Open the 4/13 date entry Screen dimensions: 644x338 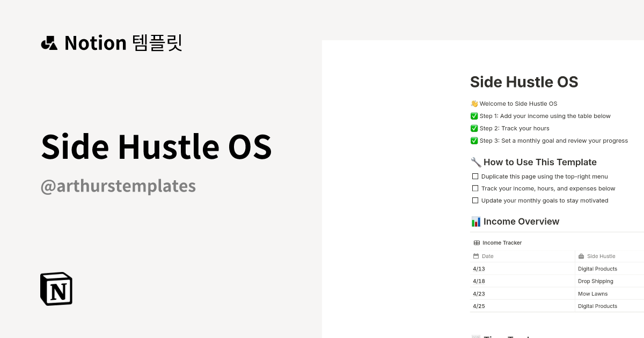pyautogui.click(x=479, y=268)
